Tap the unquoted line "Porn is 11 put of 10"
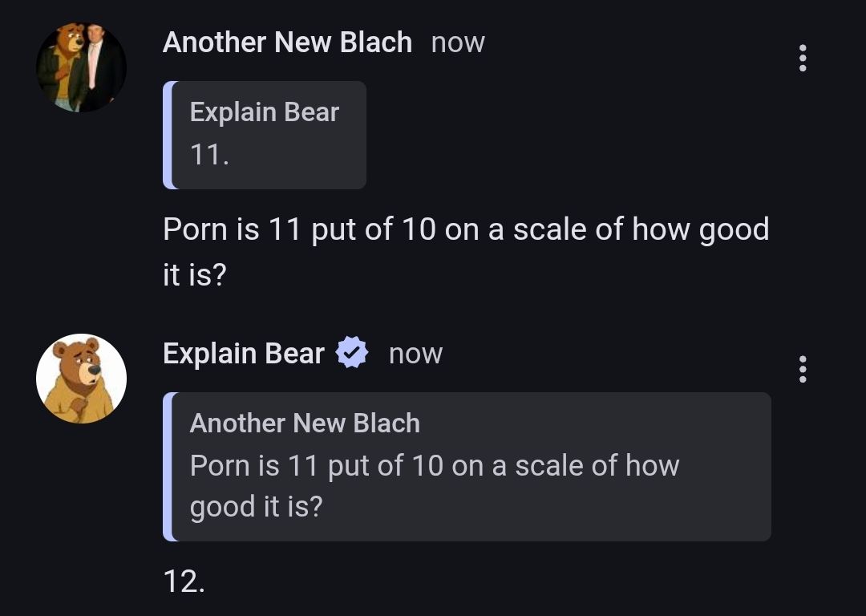Viewport: 866px width, 616px height. [465, 229]
